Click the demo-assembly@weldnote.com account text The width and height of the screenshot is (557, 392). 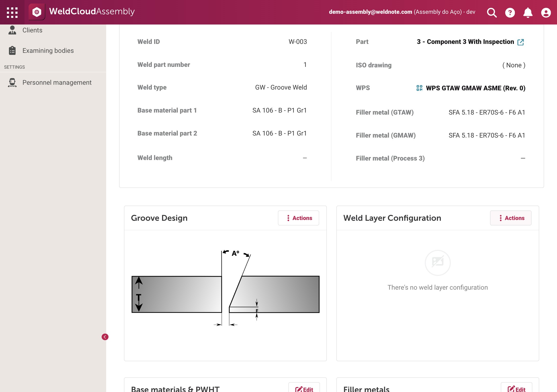pos(370,12)
